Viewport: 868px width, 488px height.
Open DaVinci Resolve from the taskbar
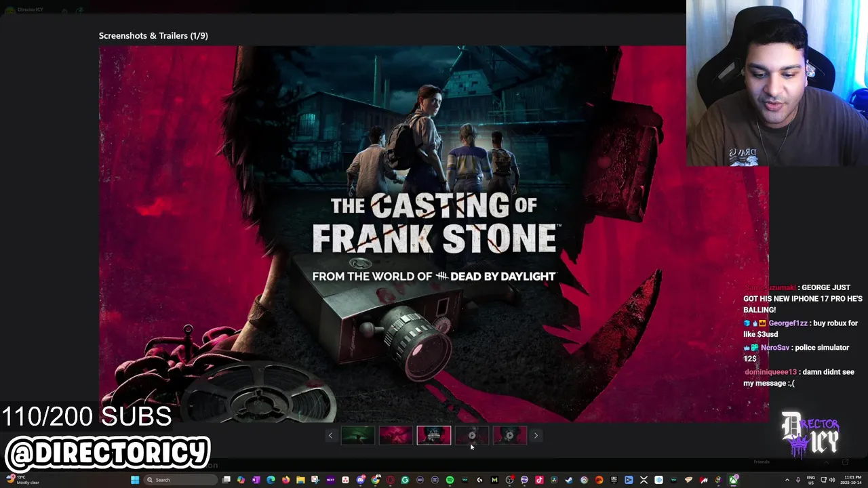(554, 480)
